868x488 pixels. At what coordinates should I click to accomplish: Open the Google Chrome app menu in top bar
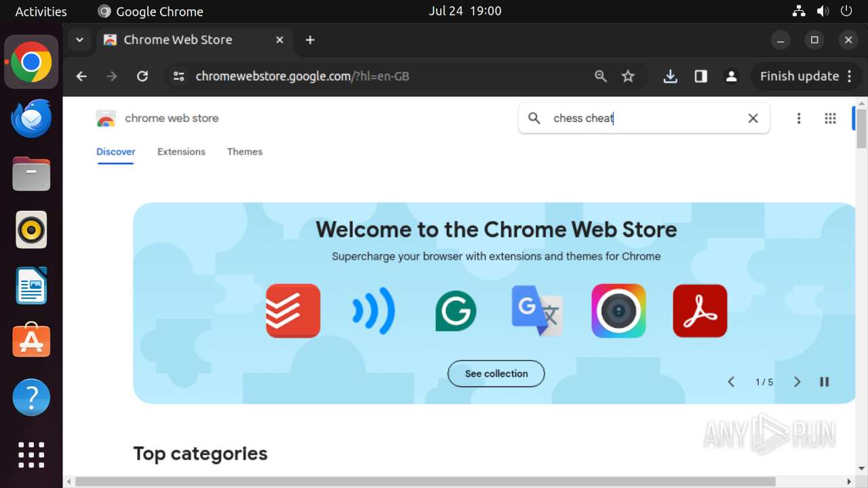click(151, 12)
